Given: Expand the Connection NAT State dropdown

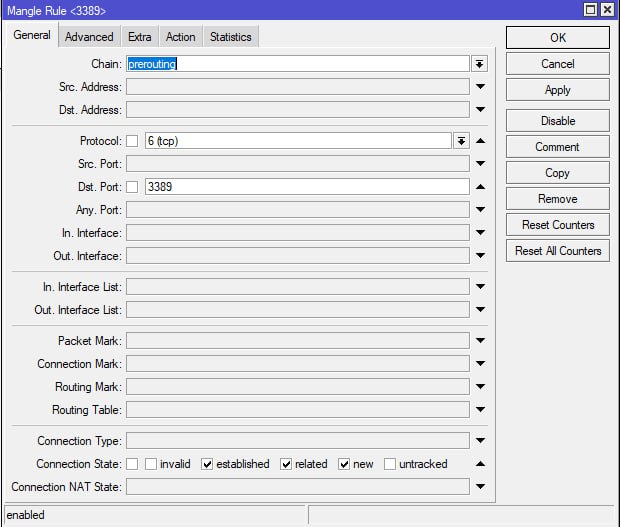Looking at the screenshot, I should click(480, 487).
